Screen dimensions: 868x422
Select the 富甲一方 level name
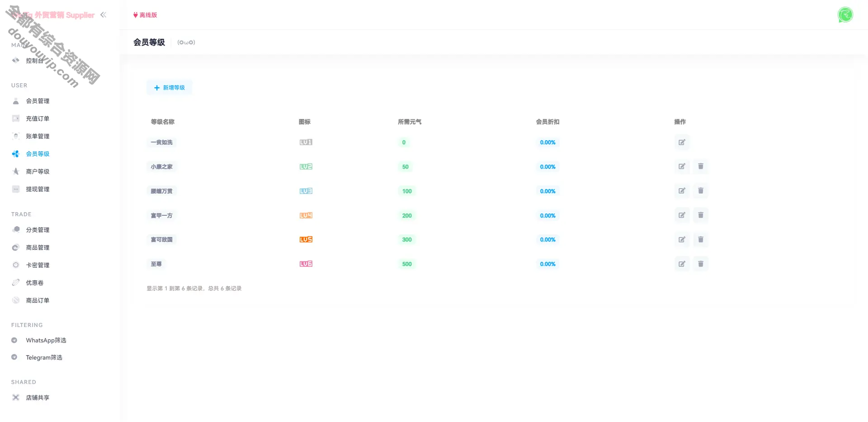pos(162,216)
